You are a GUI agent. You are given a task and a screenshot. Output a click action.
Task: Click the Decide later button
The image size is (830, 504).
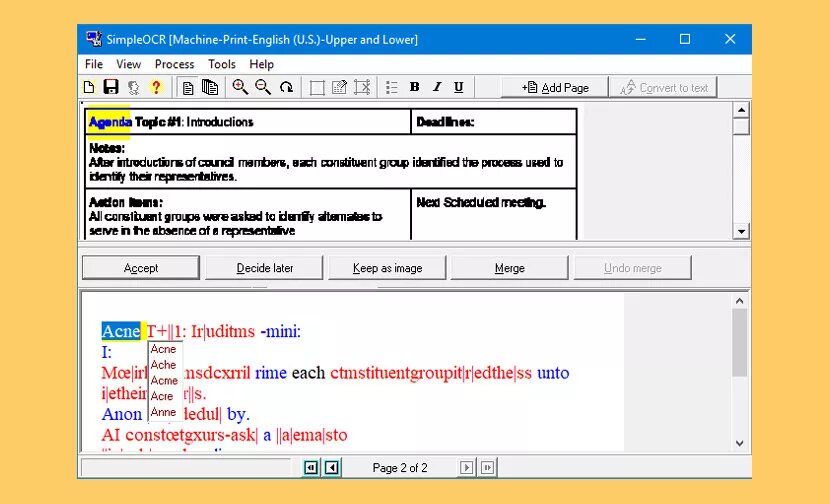pyautogui.click(x=264, y=268)
